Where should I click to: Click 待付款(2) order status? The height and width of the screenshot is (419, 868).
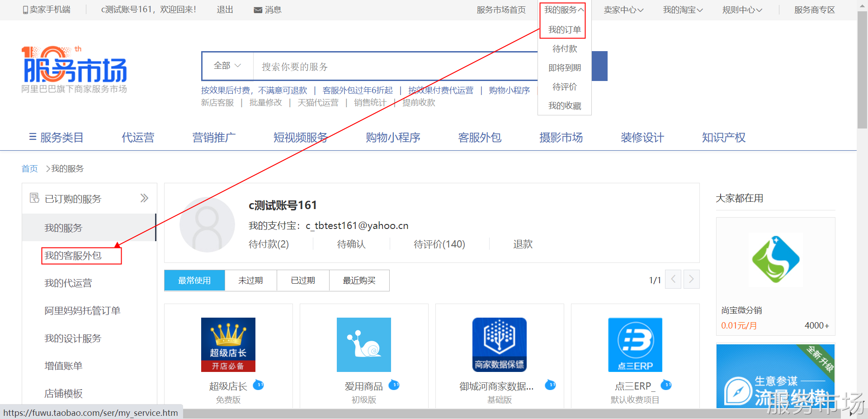(269, 244)
